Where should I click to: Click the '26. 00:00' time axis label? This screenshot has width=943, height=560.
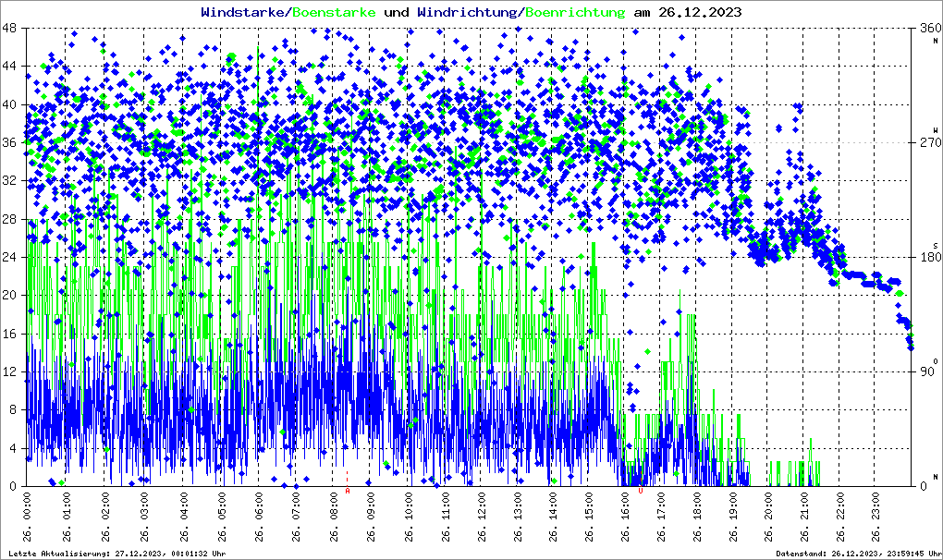[30, 517]
